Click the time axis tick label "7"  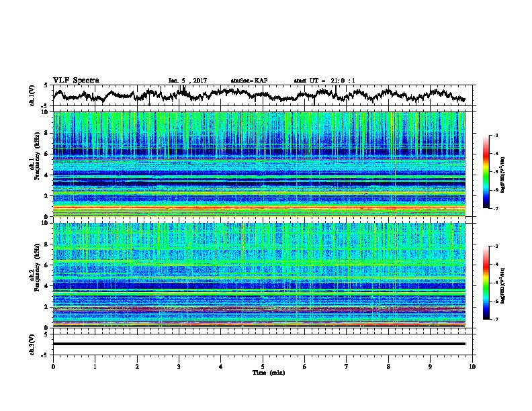(x=347, y=367)
